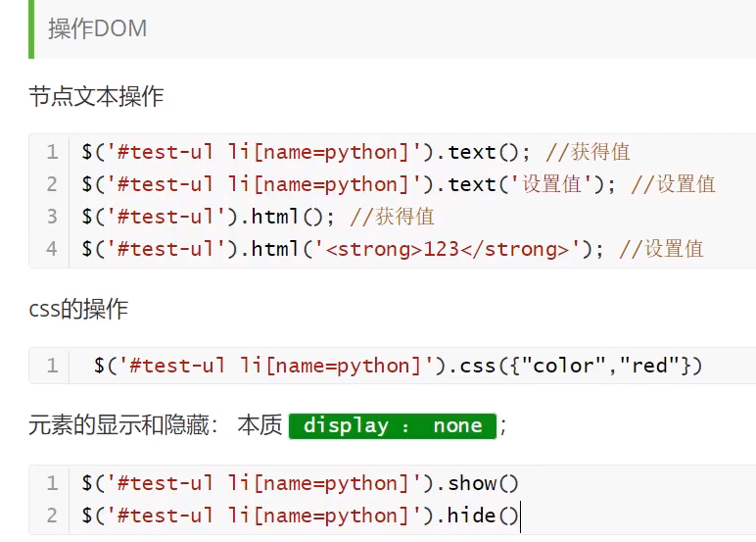Click the 操作DOM heading

98,29
